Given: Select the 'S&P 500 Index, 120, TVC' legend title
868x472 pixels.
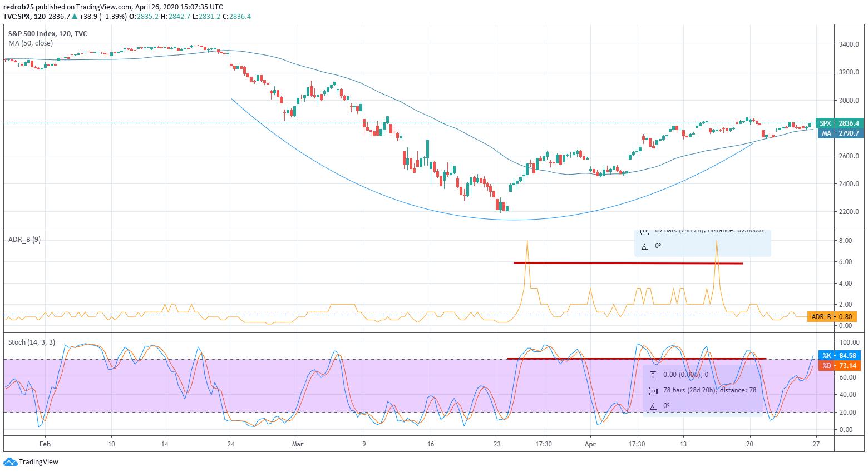Looking at the screenshot, I should (48, 34).
